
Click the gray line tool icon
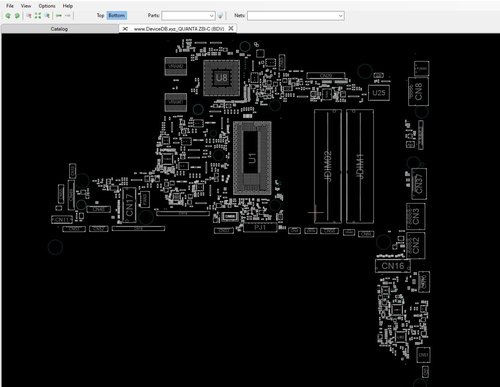[x=68, y=16]
